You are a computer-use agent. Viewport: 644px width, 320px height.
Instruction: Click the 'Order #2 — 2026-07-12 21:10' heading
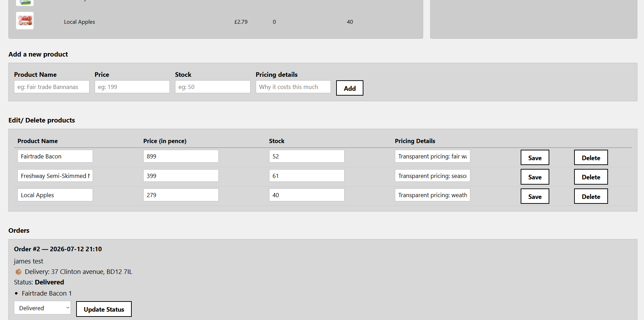click(58, 249)
